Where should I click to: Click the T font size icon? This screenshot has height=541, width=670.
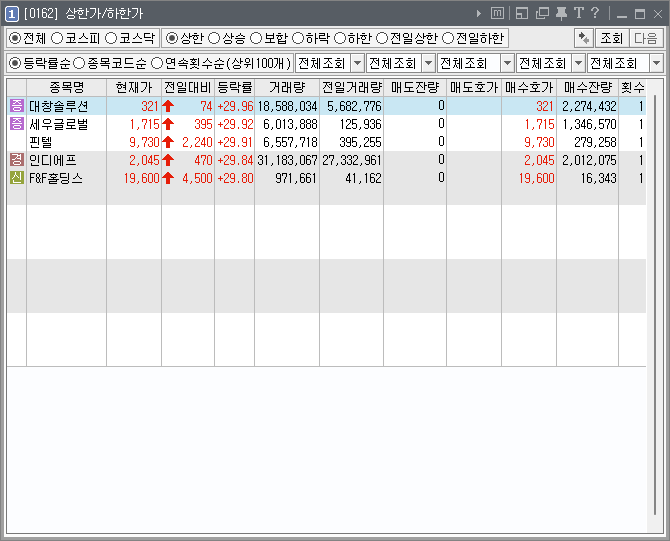point(579,13)
